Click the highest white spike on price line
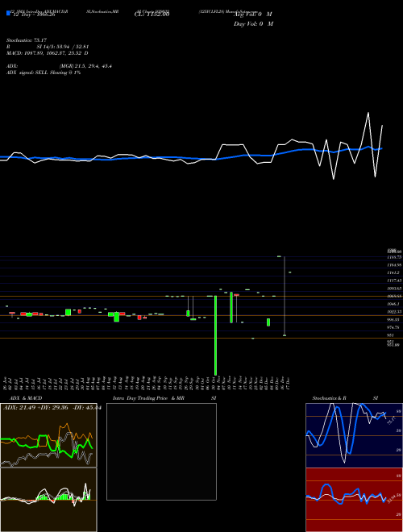The image size is (403, 532). 368,113
